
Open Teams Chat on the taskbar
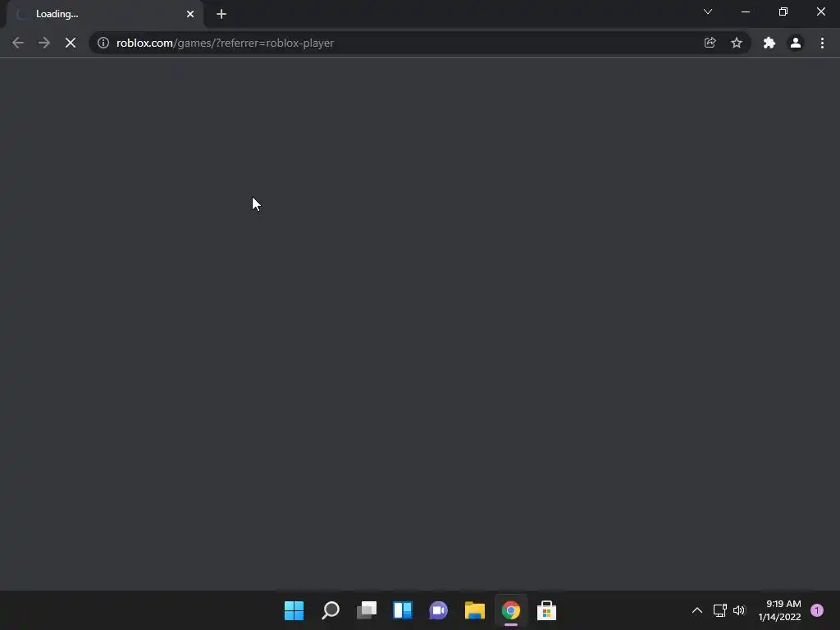[438, 610]
